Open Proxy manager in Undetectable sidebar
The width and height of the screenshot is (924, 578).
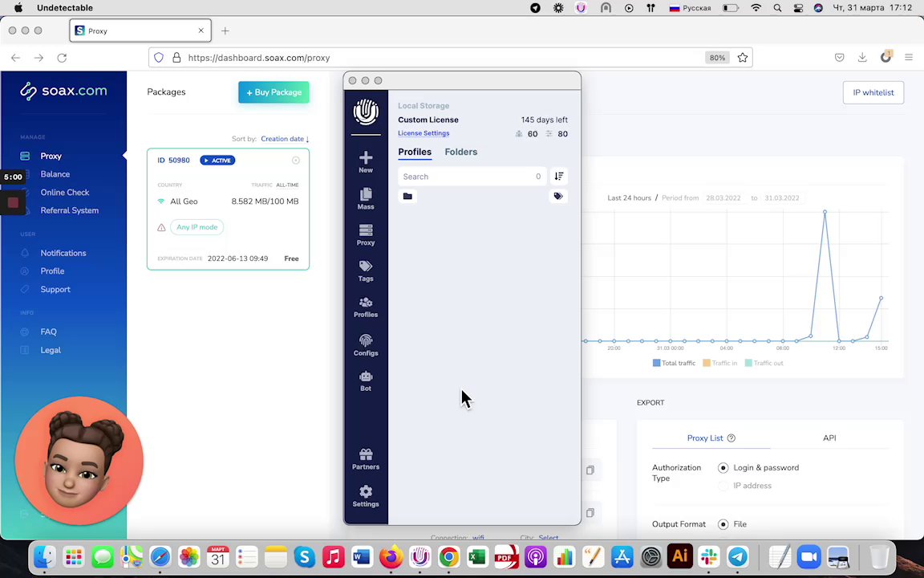pos(366,234)
